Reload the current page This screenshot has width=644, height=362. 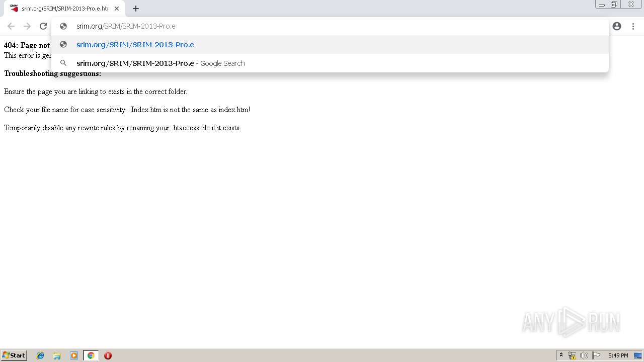click(x=43, y=26)
